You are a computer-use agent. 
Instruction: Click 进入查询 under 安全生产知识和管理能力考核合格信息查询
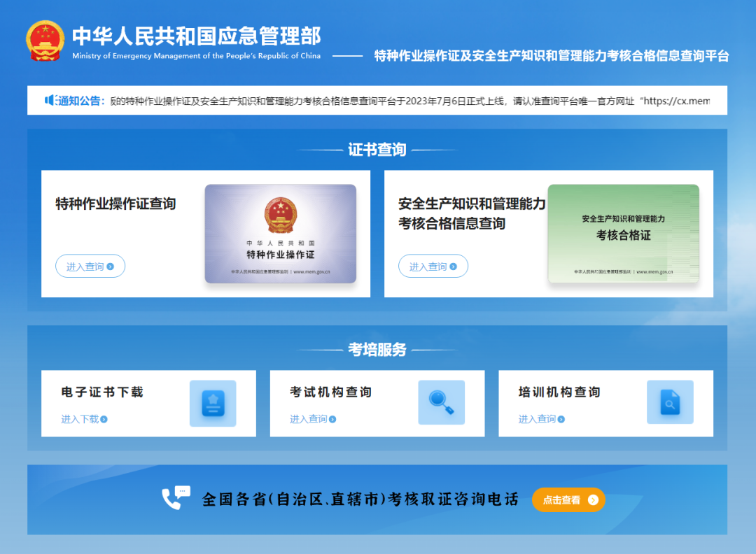click(x=433, y=266)
